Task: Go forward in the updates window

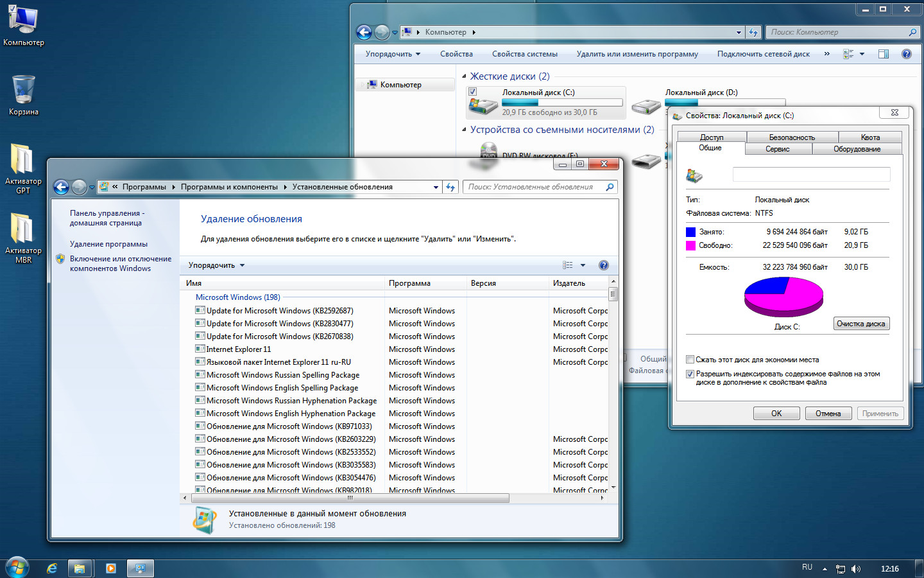Action: [79, 187]
